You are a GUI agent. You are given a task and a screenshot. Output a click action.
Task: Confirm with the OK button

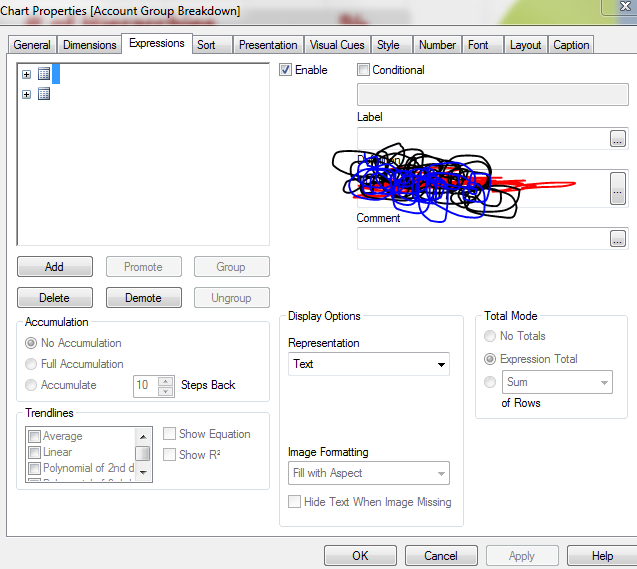pyautogui.click(x=360, y=556)
